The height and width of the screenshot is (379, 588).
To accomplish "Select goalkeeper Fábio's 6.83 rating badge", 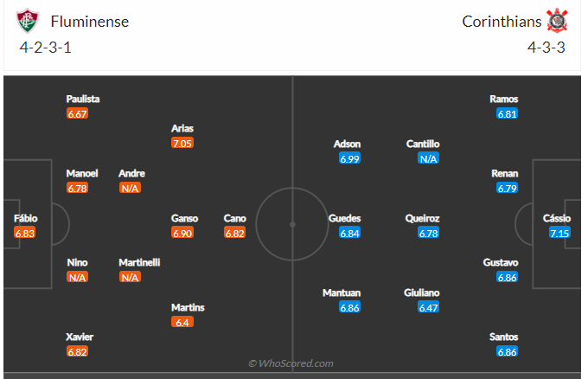I will pos(25,234).
